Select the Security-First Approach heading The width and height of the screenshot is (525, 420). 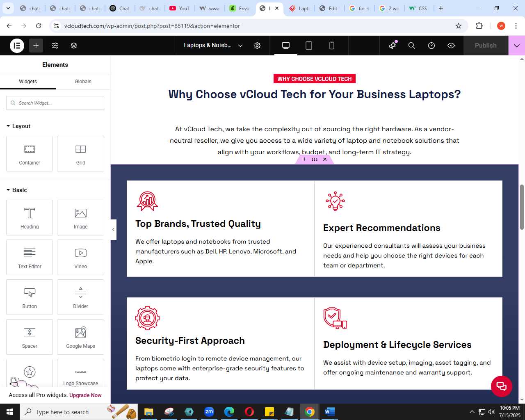(190, 341)
